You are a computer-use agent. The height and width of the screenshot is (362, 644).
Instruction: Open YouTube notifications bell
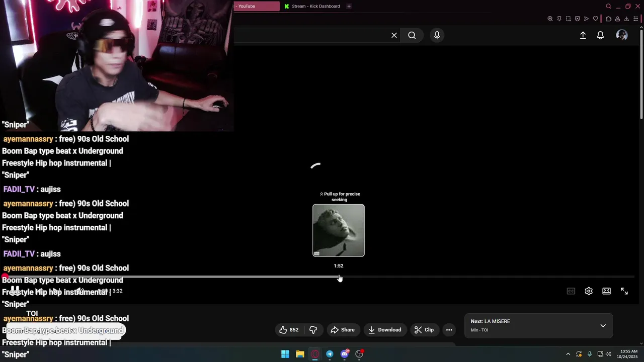[x=600, y=35]
